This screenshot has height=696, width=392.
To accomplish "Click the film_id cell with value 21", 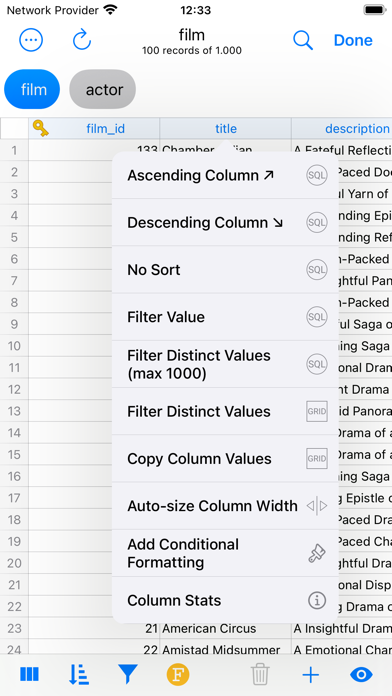I will pyautogui.click(x=94, y=629).
